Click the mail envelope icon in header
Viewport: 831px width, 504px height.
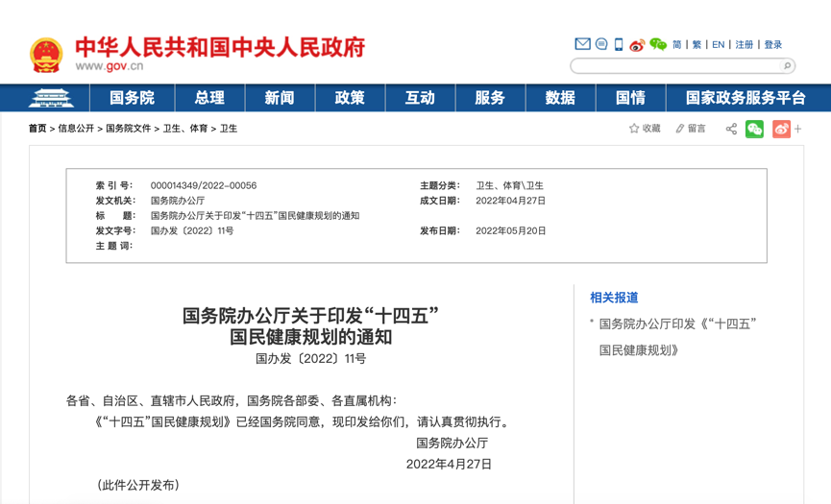point(582,44)
